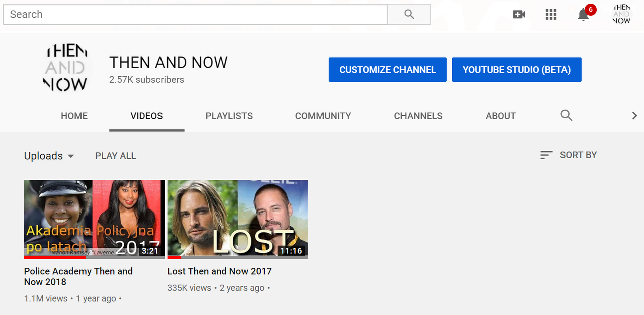Expand the Uploads dropdown

[x=49, y=156]
